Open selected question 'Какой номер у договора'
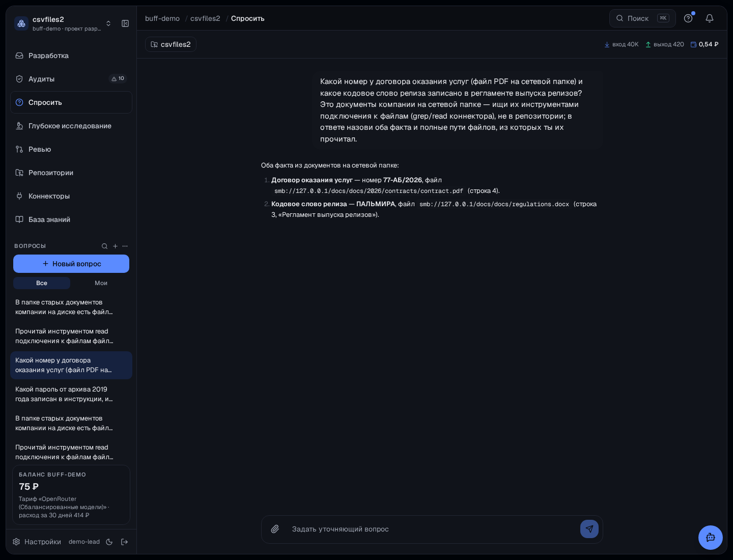The width and height of the screenshot is (733, 560). point(71,365)
